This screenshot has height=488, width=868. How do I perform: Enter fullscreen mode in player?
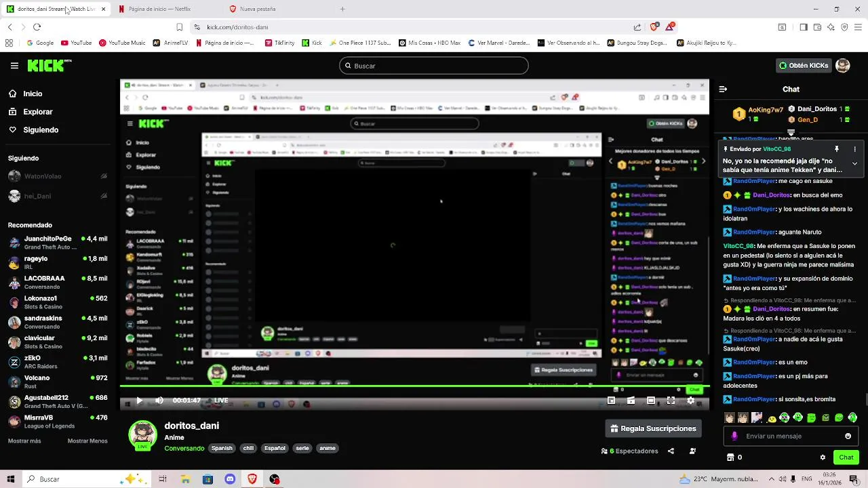point(671,401)
